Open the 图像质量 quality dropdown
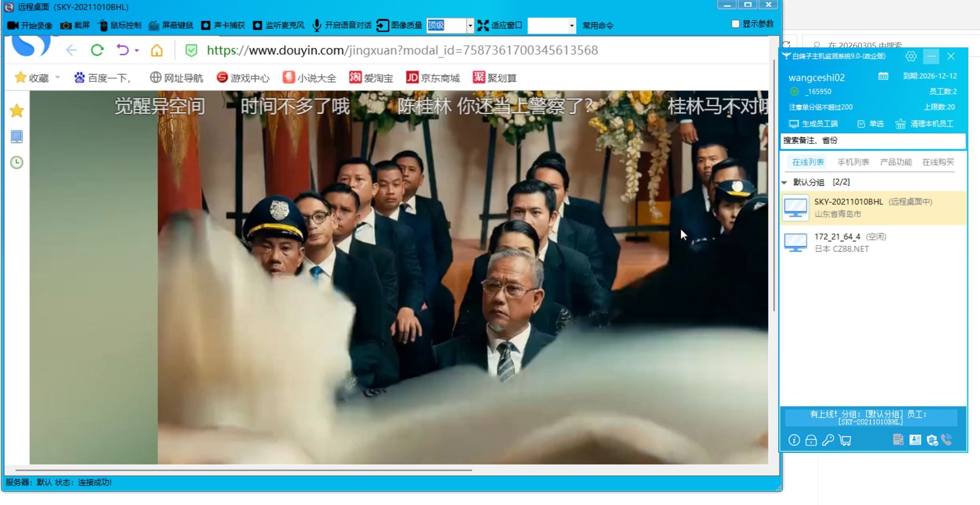The width and height of the screenshot is (980, 505). pyautogui.click(x=470, y=25)
